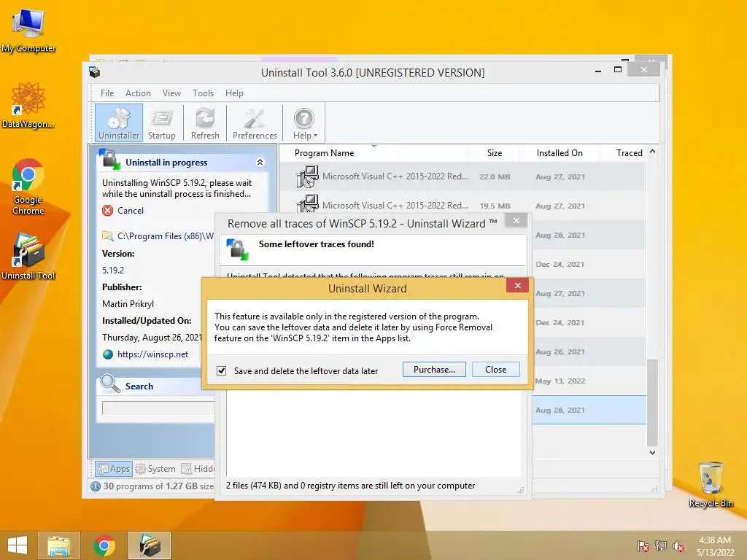Click icon of the 22.0 MB Visual C++ entry
The image size is (747, 560).
307,176
